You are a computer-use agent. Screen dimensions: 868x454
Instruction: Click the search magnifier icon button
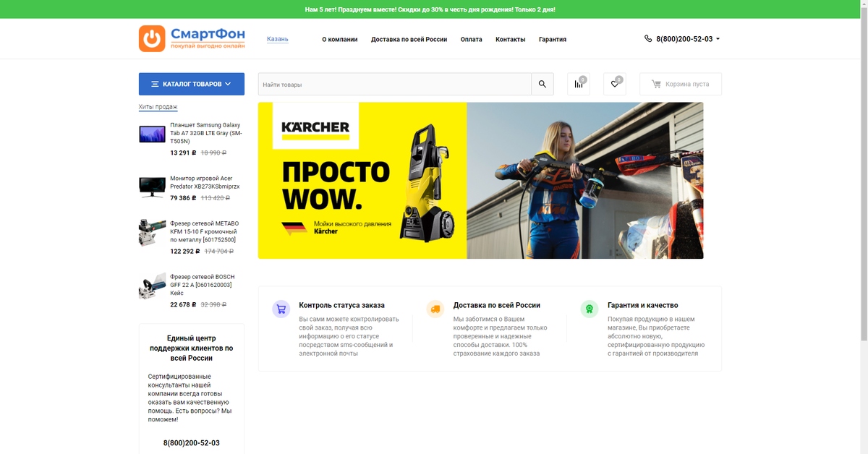542,84
